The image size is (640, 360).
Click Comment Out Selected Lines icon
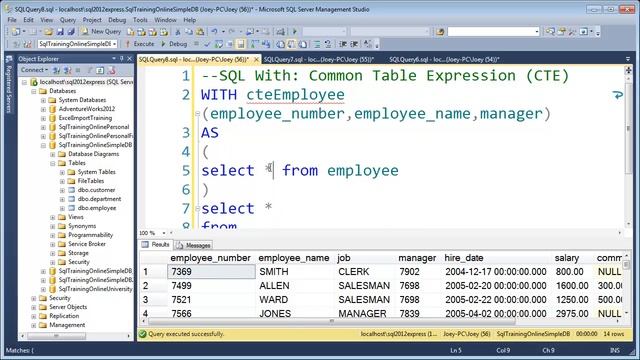(317, 44)
